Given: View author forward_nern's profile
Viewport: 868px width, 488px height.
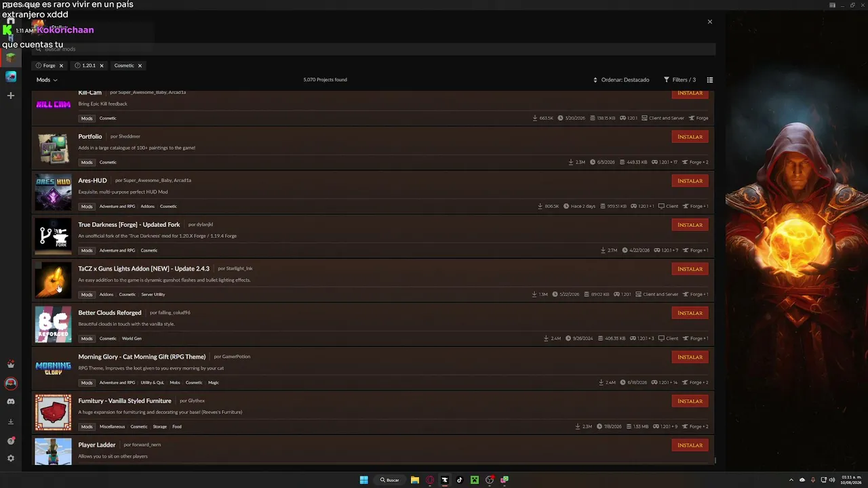Looking at the screenshot, I should tap(146, 445).
